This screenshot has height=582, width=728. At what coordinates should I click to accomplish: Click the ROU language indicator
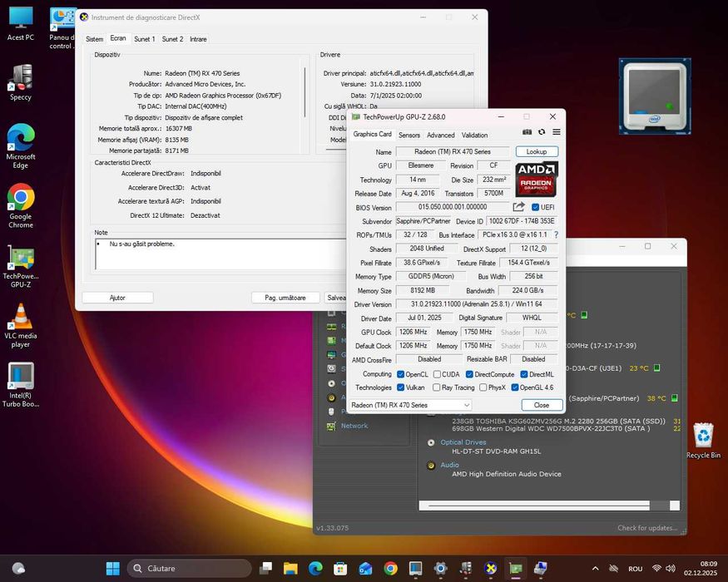pos(635,569)
